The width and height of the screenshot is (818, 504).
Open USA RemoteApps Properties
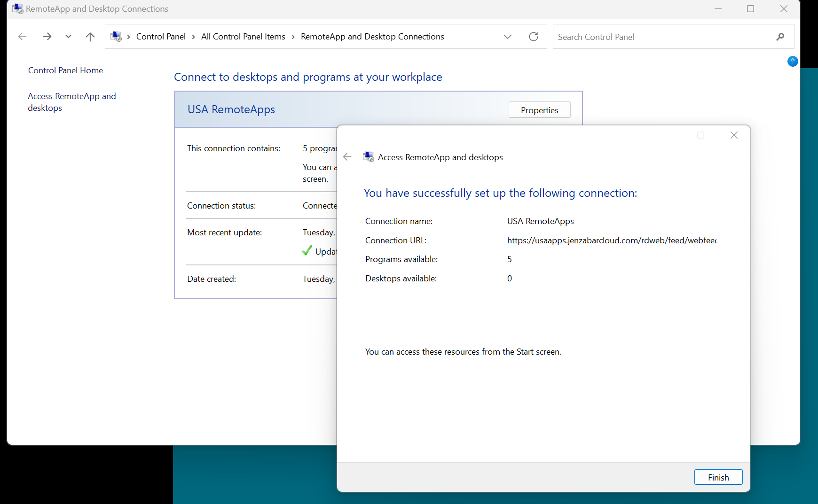coord(540,110)
